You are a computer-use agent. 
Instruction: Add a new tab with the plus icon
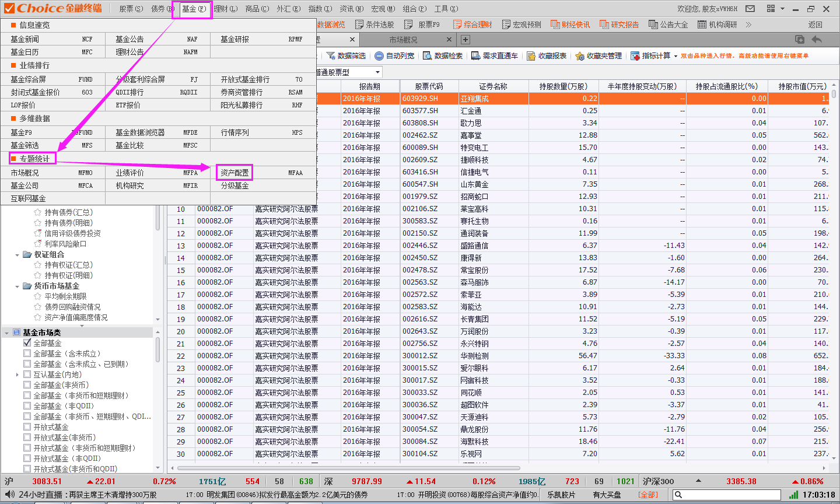(466, 40)
